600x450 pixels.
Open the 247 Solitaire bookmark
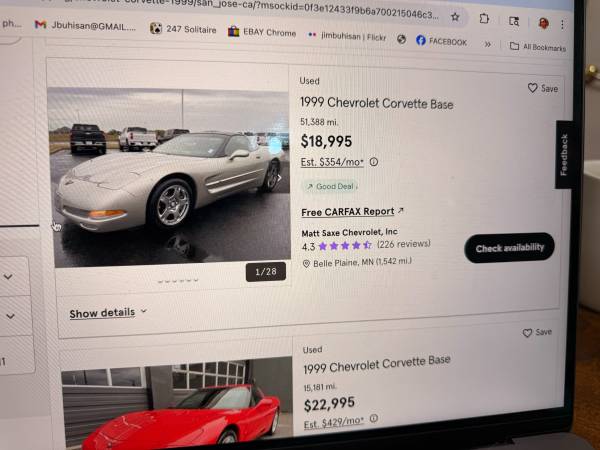(183, 29)
